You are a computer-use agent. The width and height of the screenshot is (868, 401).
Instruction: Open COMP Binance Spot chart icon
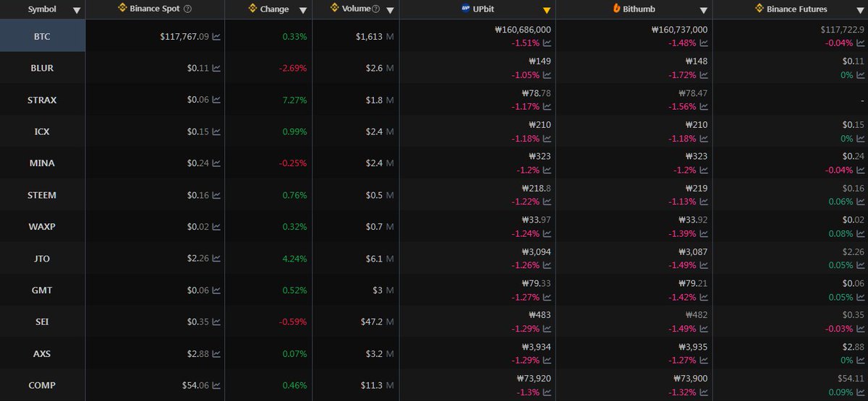coord(217,386)
